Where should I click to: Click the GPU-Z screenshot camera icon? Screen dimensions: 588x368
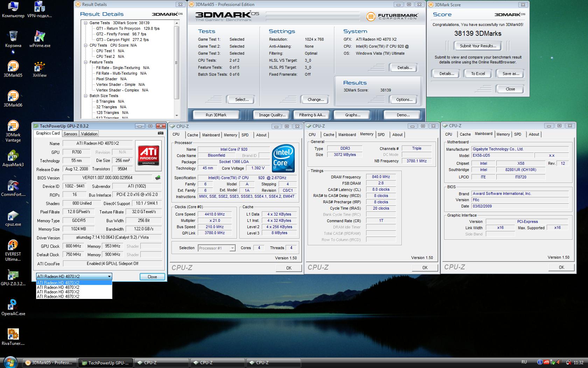pos(161,133)
